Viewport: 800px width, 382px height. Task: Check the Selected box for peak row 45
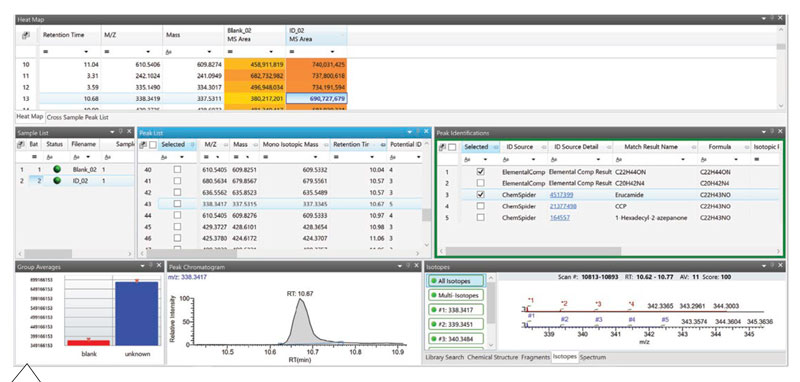coord(177,226)
